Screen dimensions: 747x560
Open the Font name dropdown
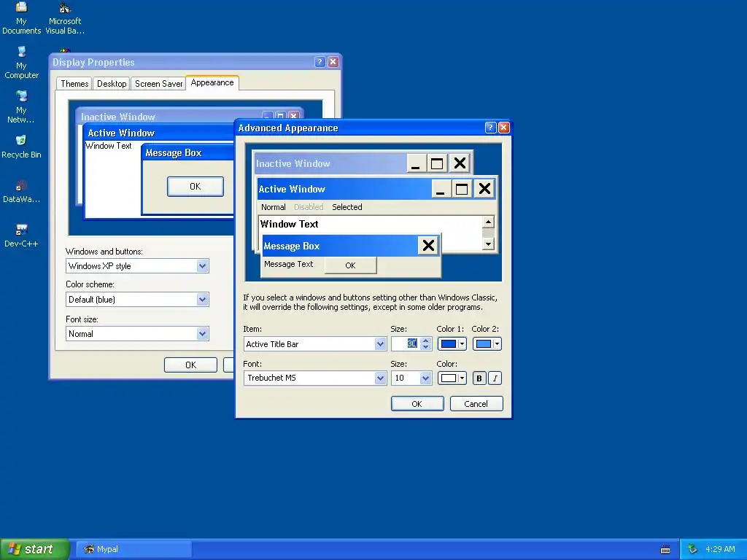(x=380, y=378)
